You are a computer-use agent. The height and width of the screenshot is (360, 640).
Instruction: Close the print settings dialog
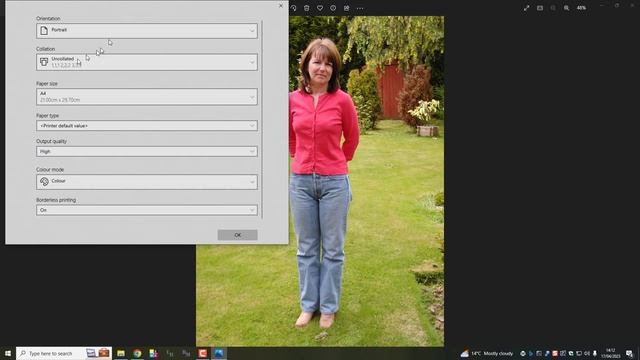click(280, 6)
